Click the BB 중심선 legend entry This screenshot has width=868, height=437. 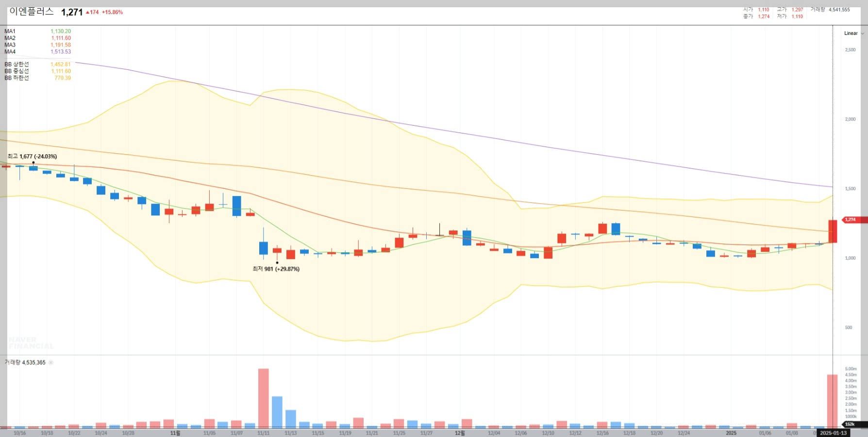point(37,71)
